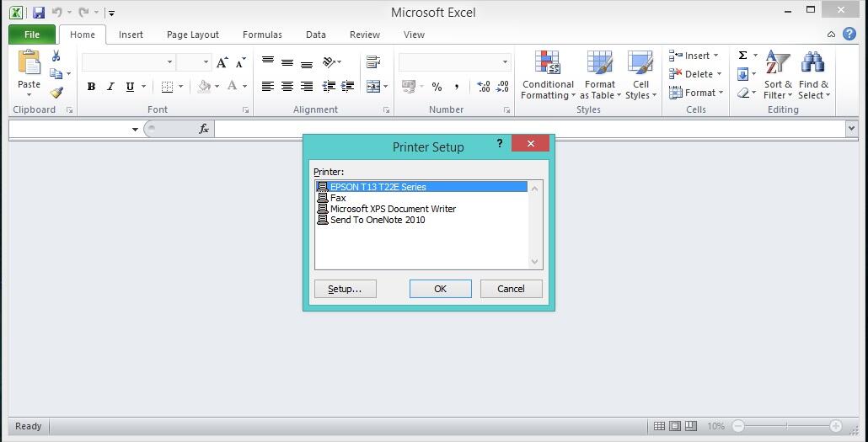Click Accounting Number Format icon

tap(409, 87)
